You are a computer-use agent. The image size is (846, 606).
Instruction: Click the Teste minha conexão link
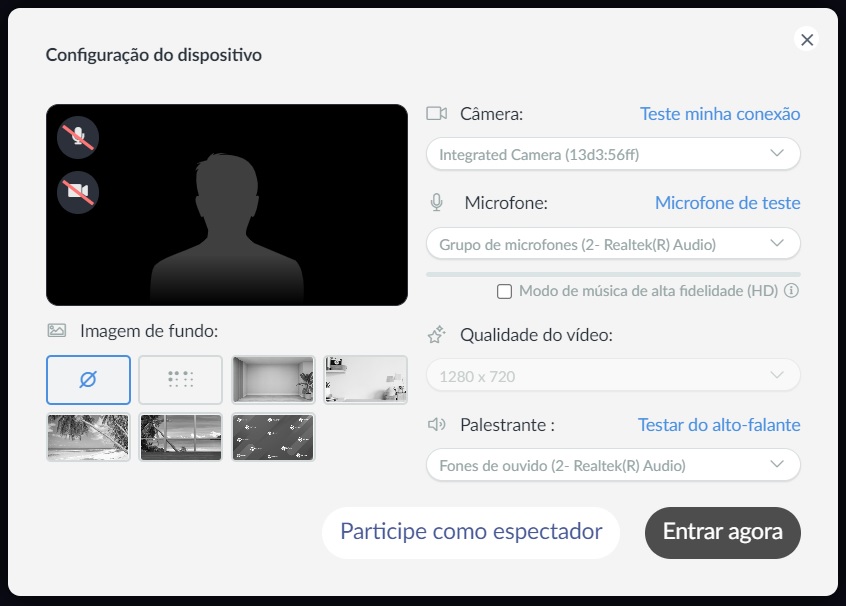(x=720, y=114)
